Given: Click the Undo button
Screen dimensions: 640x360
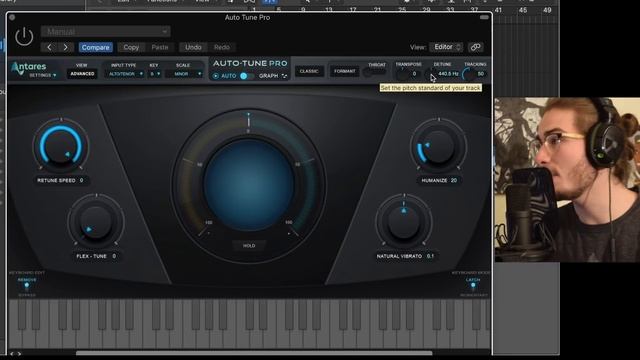Looking at the screenshot, I should click(x=193, y=47).
